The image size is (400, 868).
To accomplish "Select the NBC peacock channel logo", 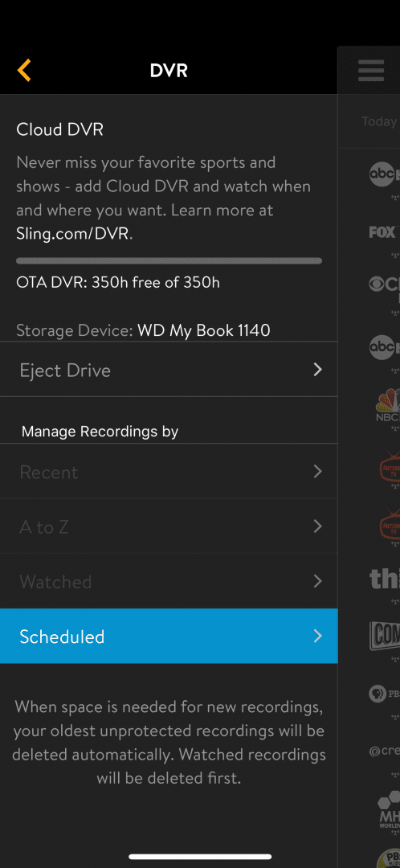I will [387, 404].
